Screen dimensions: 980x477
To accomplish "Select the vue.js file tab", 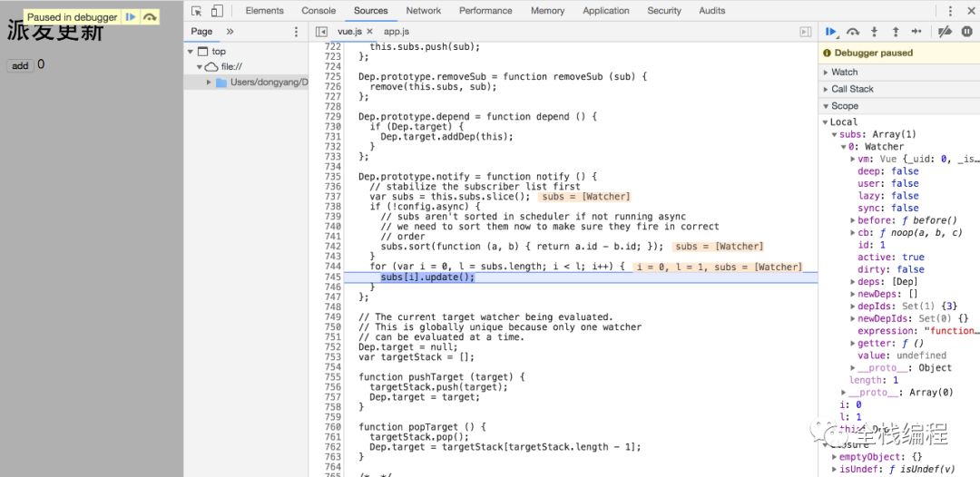I will tap(349, 31).
